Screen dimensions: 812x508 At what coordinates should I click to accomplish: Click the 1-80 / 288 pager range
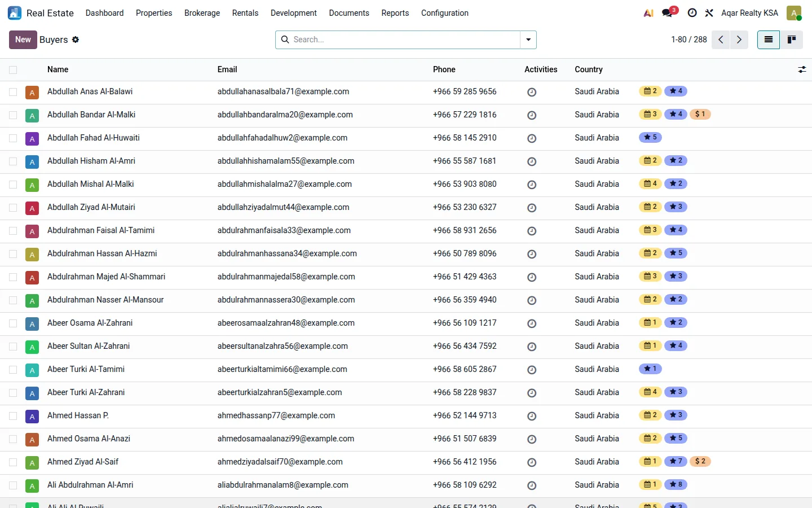[x=689, y=40]
